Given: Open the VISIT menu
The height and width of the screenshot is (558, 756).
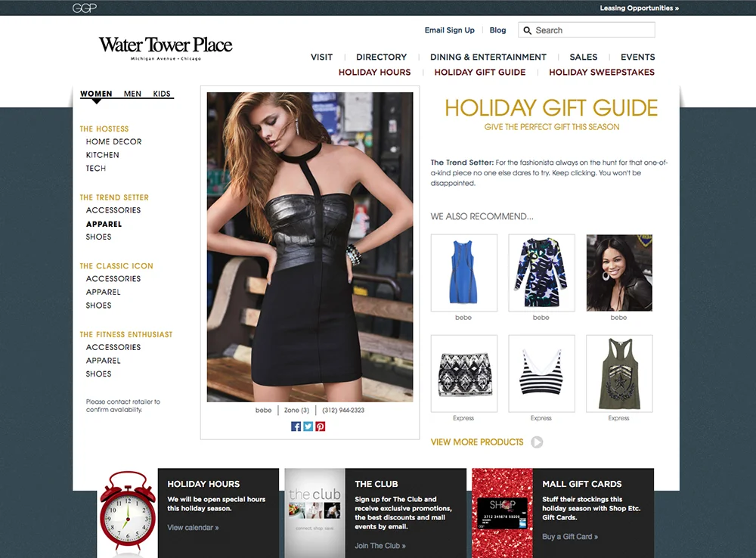Looking at the screenshot, I should (321, 57).
